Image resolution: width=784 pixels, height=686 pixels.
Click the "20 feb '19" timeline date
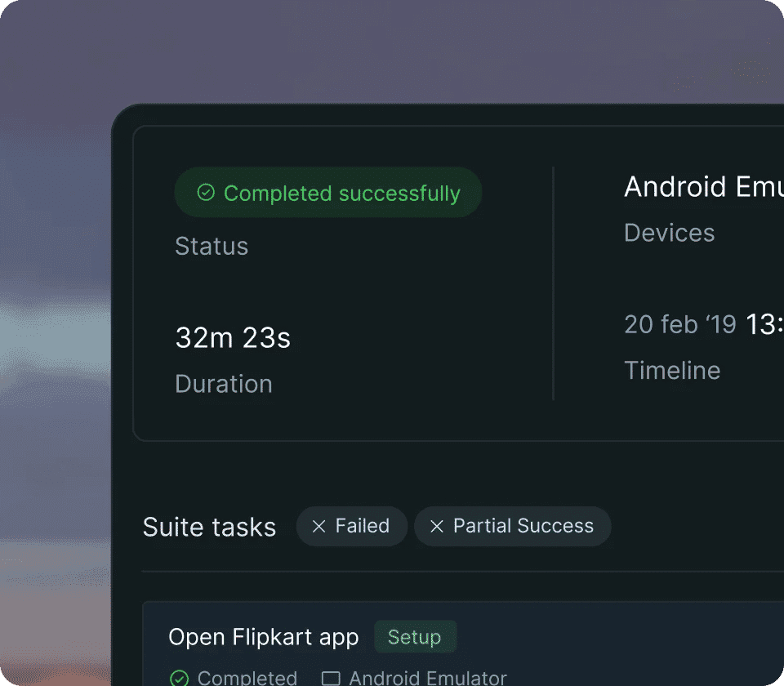pyautogui.click(x=679, y=324)
